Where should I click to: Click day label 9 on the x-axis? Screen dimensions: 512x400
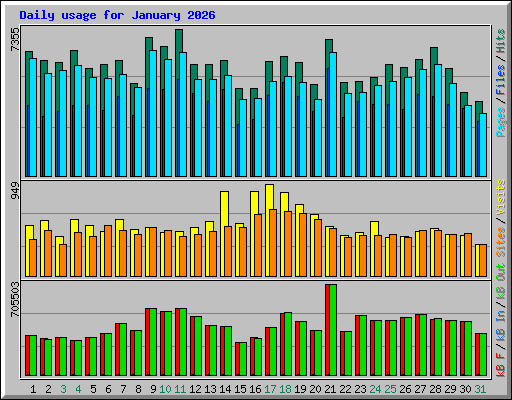153,389
